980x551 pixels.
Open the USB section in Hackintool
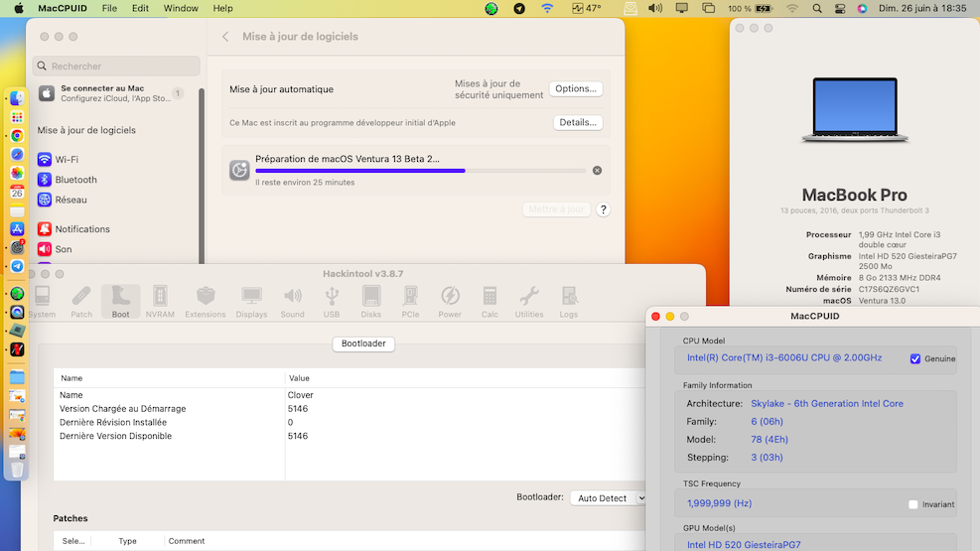pos(332,303)
